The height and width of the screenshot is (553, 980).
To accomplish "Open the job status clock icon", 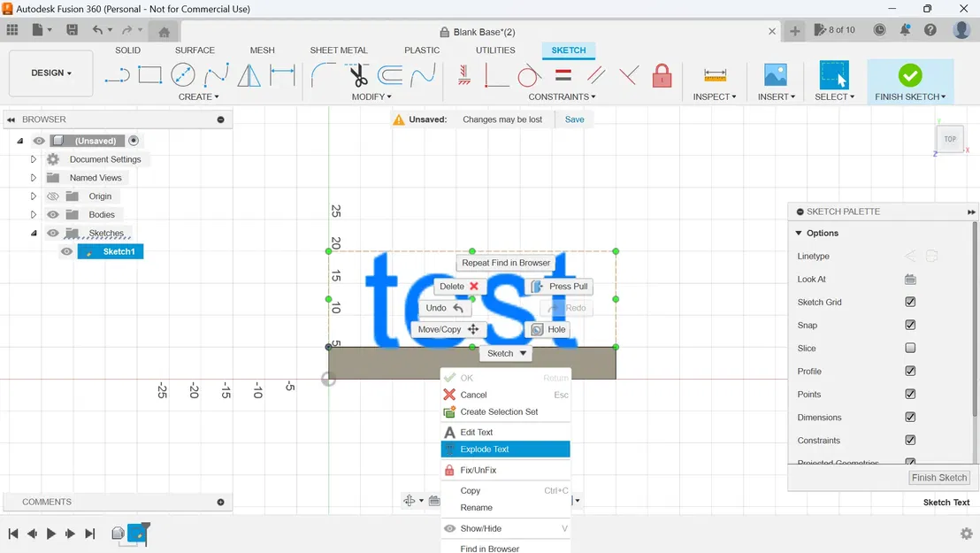I will (879, 29).
